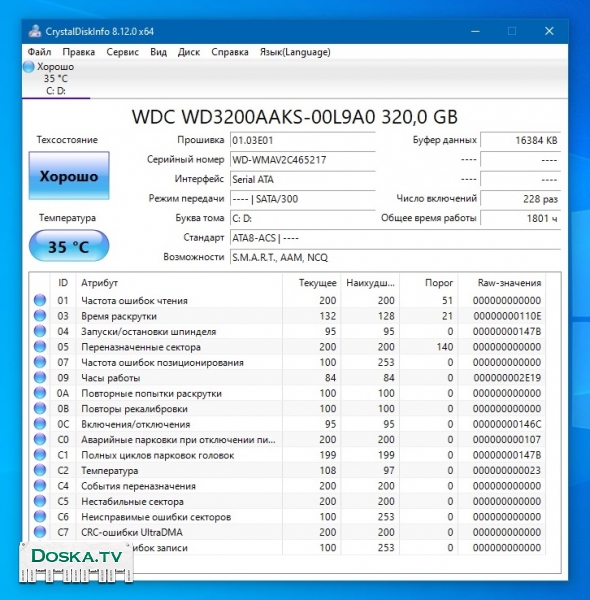Click the Хорошо health status button
The image size is (590, 600).
[x=69, y=176]
